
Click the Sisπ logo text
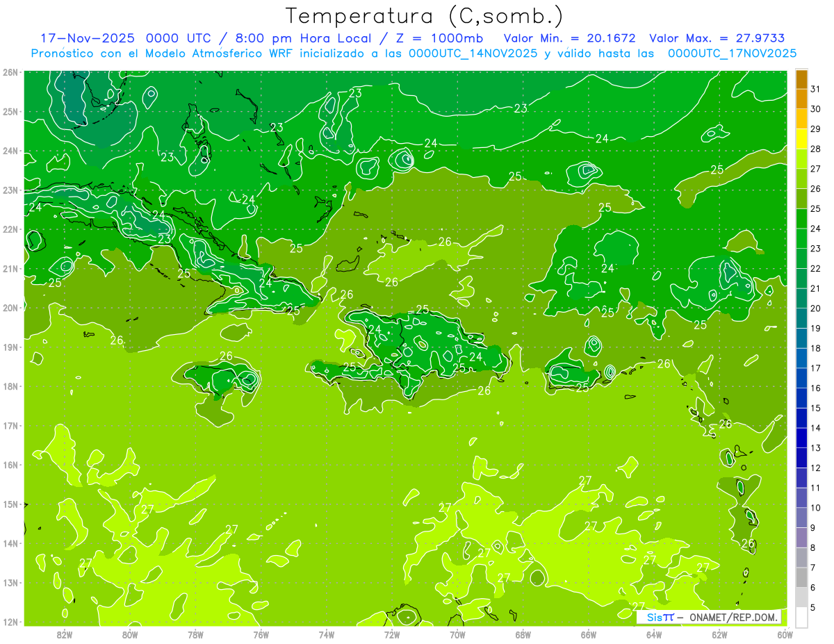pos(660,617)
